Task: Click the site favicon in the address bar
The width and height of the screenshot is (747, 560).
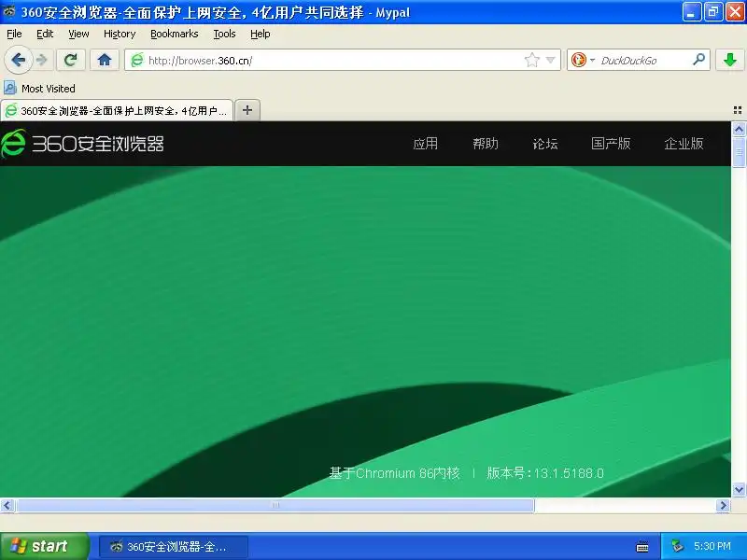Action: pyautogui.click(x=137, y=60)
